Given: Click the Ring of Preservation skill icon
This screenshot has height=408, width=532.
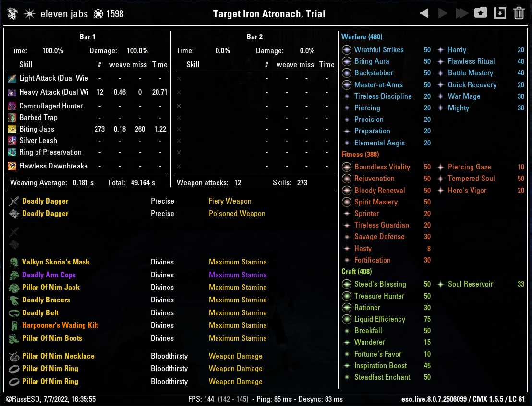Looking at the screenshot, I should pyautogui.click(x=12, y=152).
